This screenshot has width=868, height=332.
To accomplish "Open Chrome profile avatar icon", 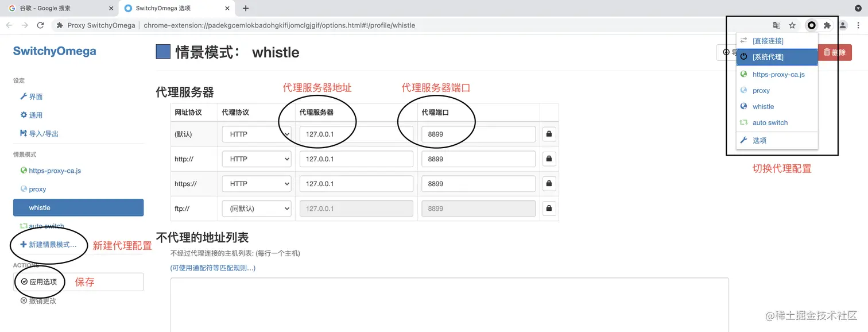I will [x=843, y=25].
